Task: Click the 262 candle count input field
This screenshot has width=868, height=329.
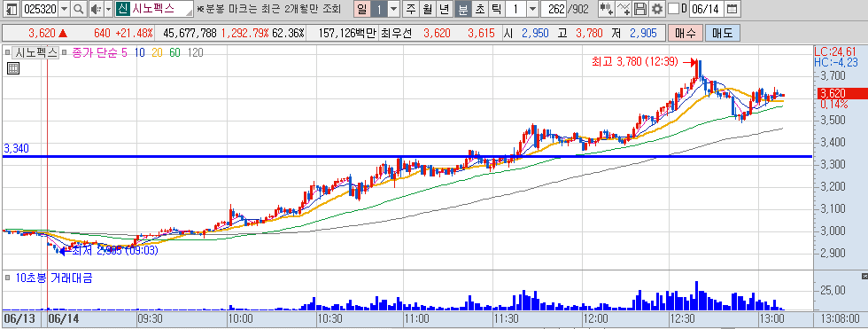Action: 554,9
